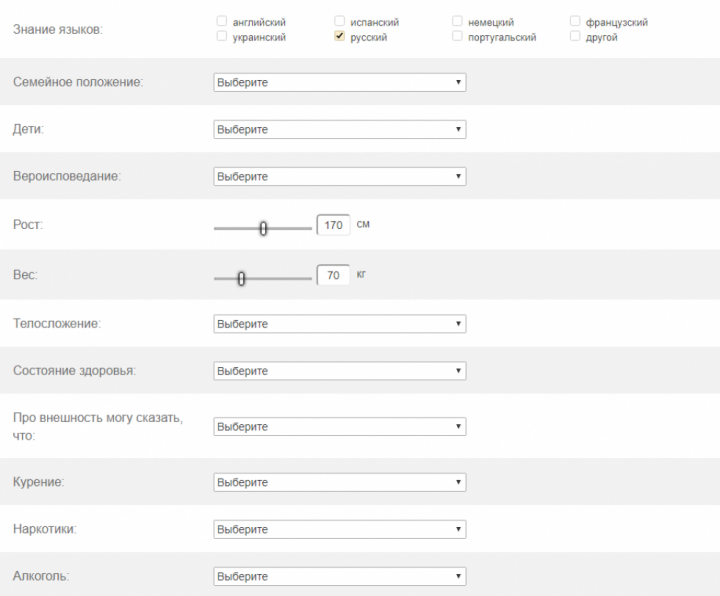Focus the Вес input field with 70

pyautogui.click(x=333, y=275)
